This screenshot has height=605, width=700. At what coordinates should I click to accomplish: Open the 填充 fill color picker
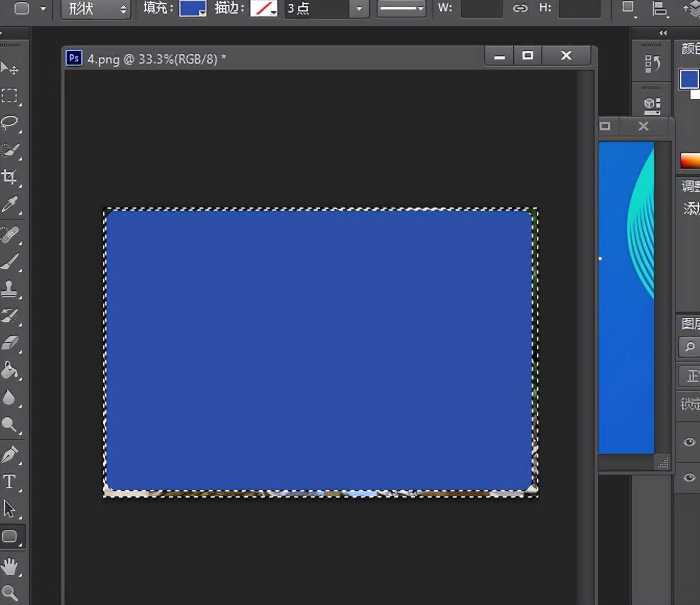point(192,8)
